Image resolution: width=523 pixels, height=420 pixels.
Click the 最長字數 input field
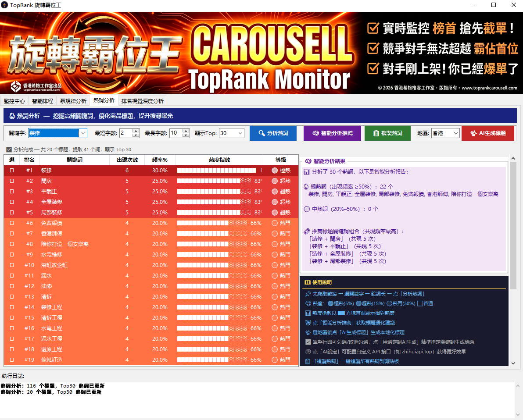tap(176, 133)
